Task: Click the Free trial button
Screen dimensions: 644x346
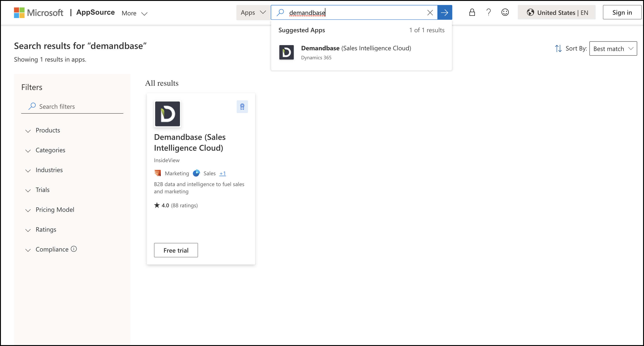Action: 176,250
